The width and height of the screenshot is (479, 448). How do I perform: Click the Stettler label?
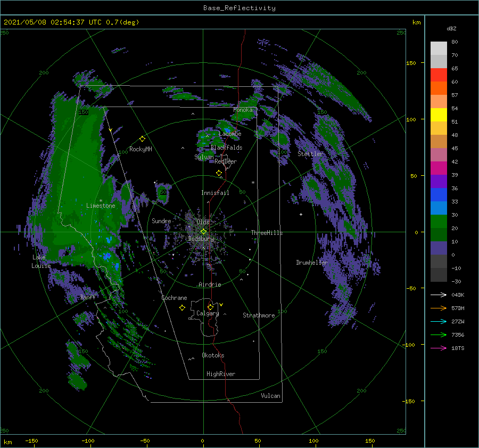(310, 154)
